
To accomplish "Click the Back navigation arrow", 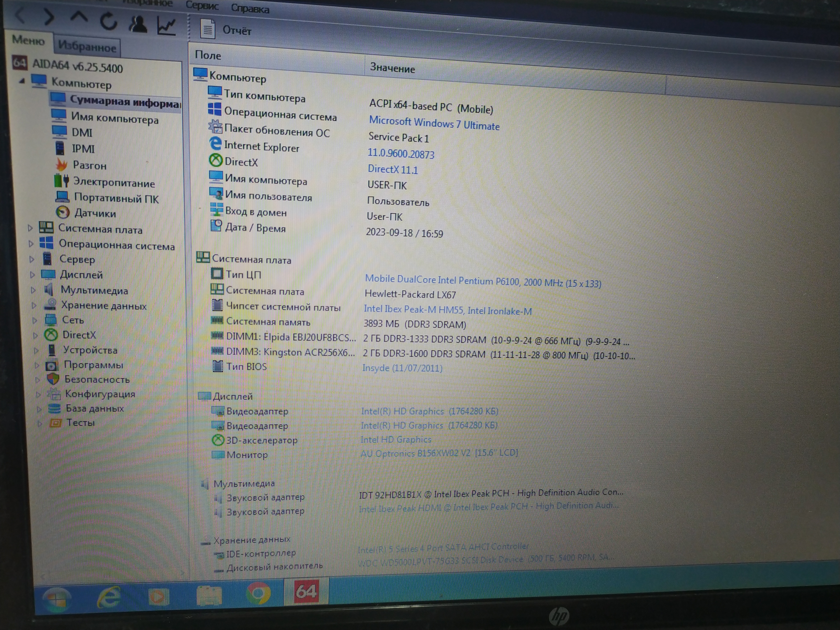I will [20, 15].
